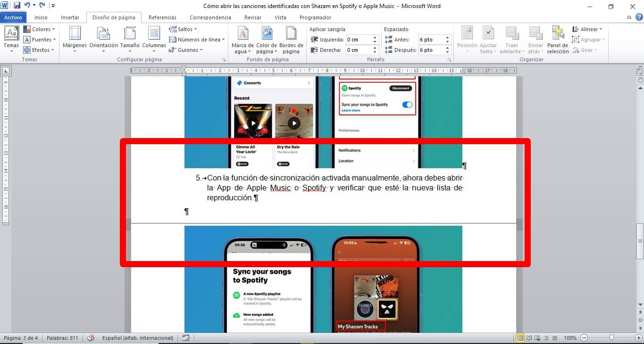Increase the Izquierda indent with up arrow
The height and width of the screenshot is (344, 644).
375,38
